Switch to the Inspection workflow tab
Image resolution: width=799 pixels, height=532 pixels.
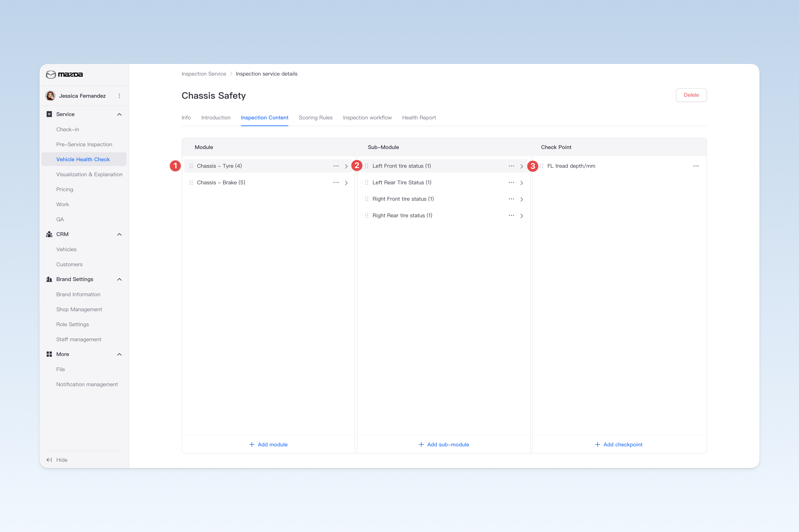(367, 117)
